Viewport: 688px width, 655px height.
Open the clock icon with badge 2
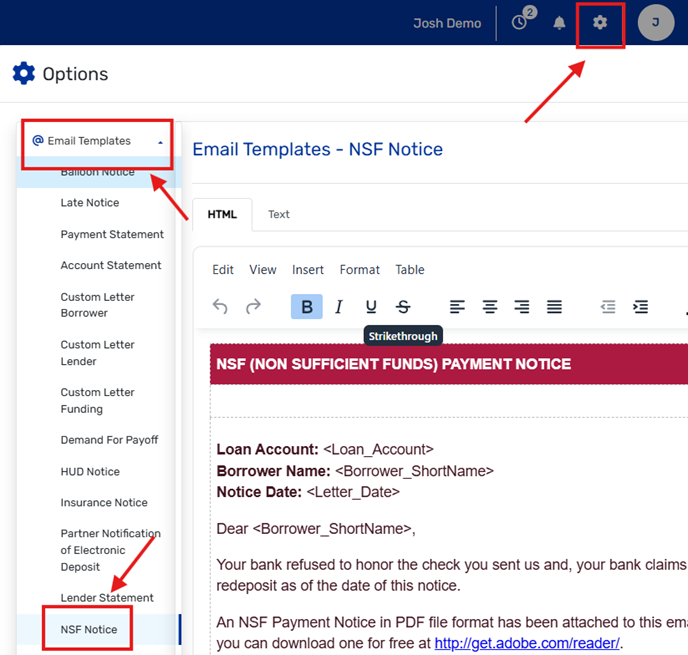[x=519, y=23]
